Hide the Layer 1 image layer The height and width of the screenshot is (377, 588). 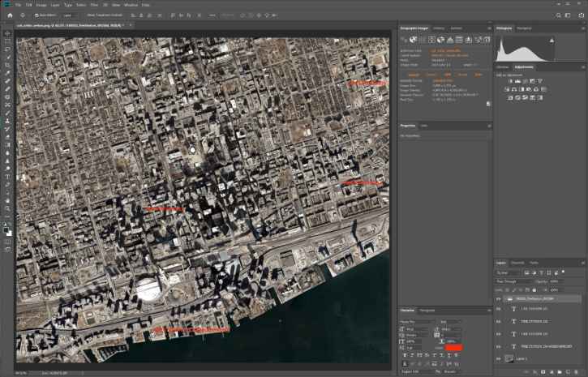(499, 358)
